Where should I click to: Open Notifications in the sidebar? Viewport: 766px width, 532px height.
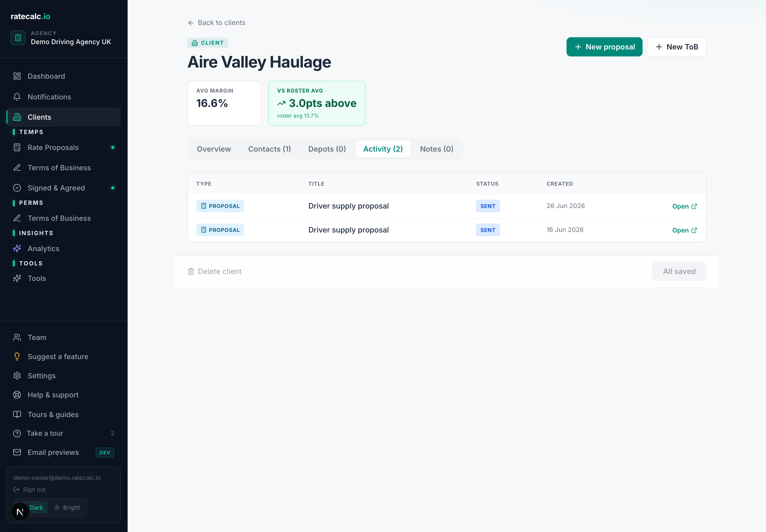click(64, 97)
